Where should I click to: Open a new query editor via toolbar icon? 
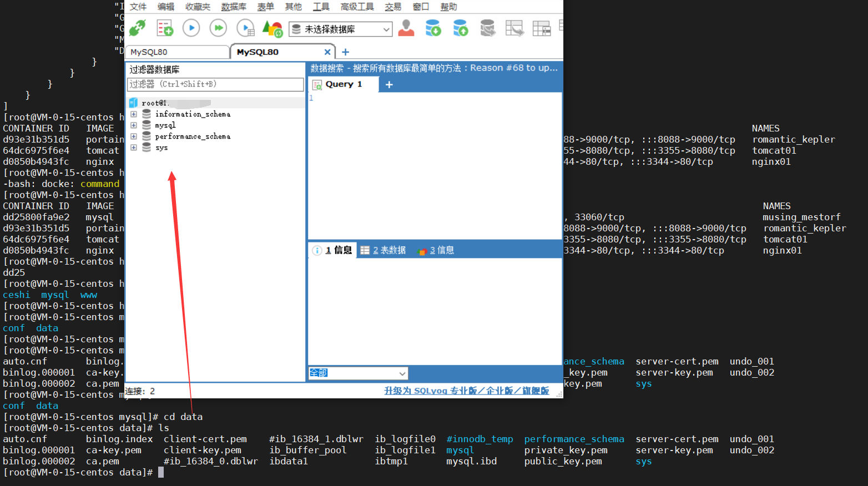(165, 28)
